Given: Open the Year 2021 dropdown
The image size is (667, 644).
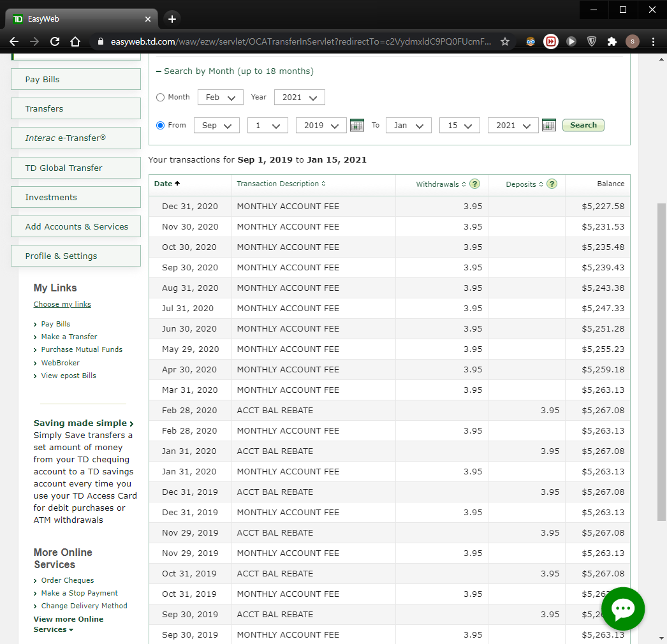Looking at the screenshot, I should [300, 98].
